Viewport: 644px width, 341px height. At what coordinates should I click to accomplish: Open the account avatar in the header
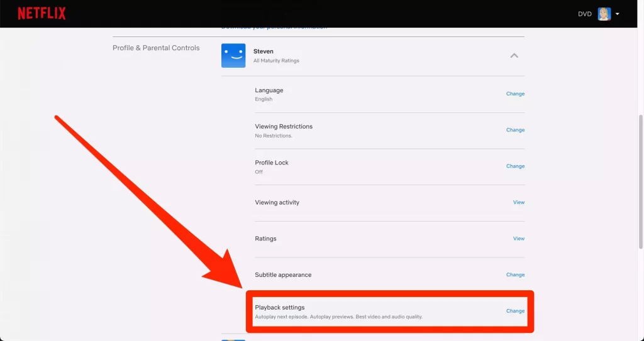tap(604, 14)
